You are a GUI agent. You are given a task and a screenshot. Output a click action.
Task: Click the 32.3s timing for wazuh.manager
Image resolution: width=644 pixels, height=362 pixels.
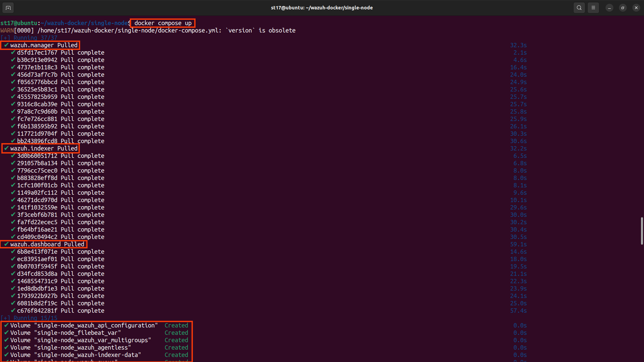pyautogui.click(x=519, y=45)
